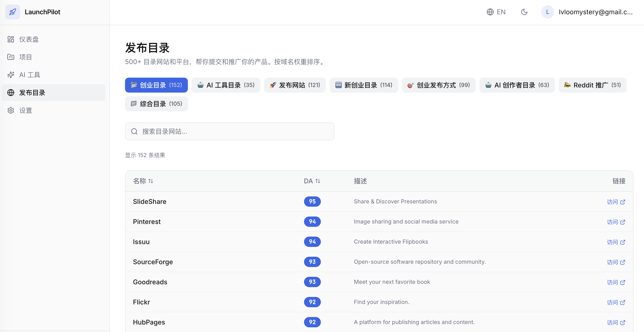Image resolution: width=644 pixels, height=332 pixels.
Task: Click the SourceForge row name
Action: 153,262
